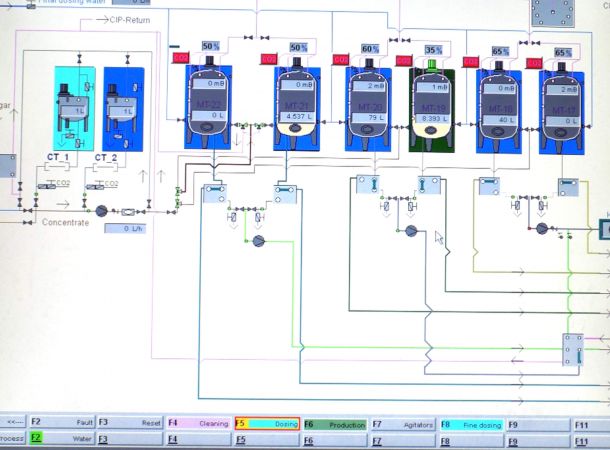Open the F4 Cleaning screen
Image resolution: width=610 pixels, height=450 pixels.
point(198,424)
